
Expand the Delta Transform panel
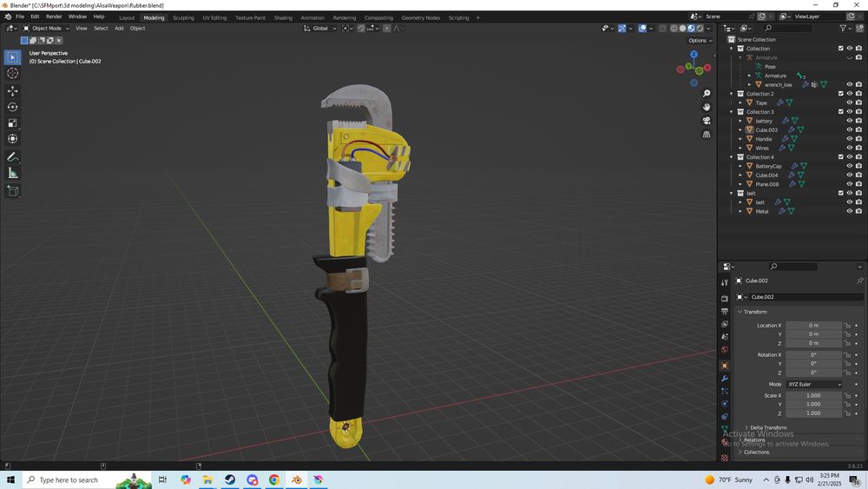tap(767, 427)
